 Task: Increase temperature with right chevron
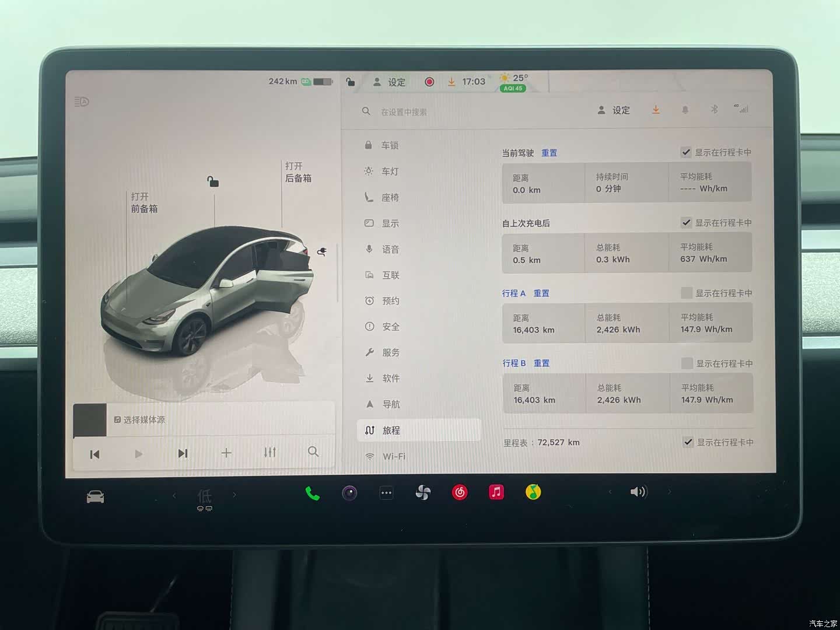(235, 495)
